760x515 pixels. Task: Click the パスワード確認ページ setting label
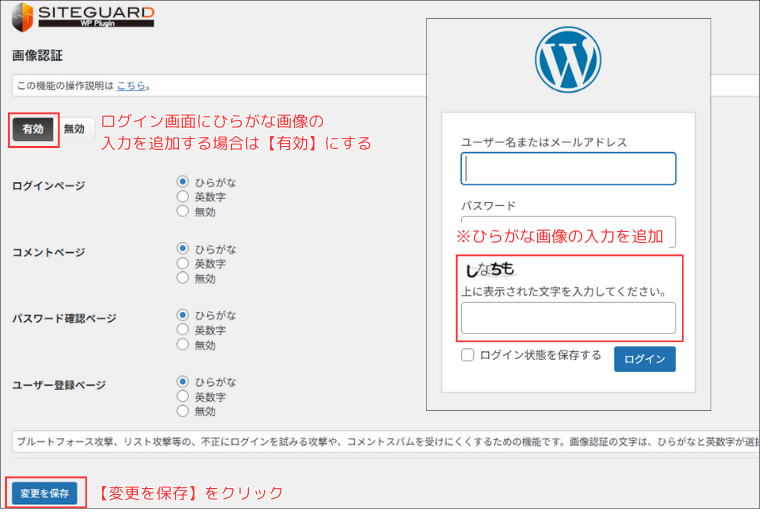[x=64, y=319]
